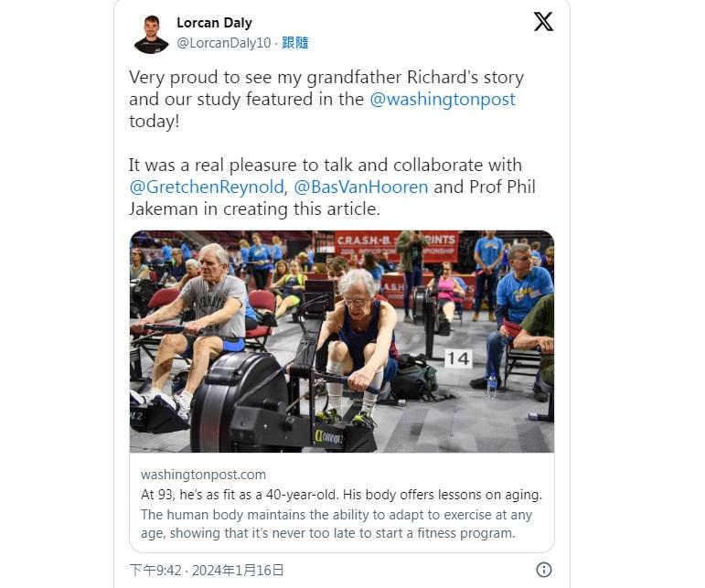Image resolution: width=705 pixels, height=588 pixels.
Task: Open the tweet timestamp 下午9:42
Action: (x=155, y=570)
